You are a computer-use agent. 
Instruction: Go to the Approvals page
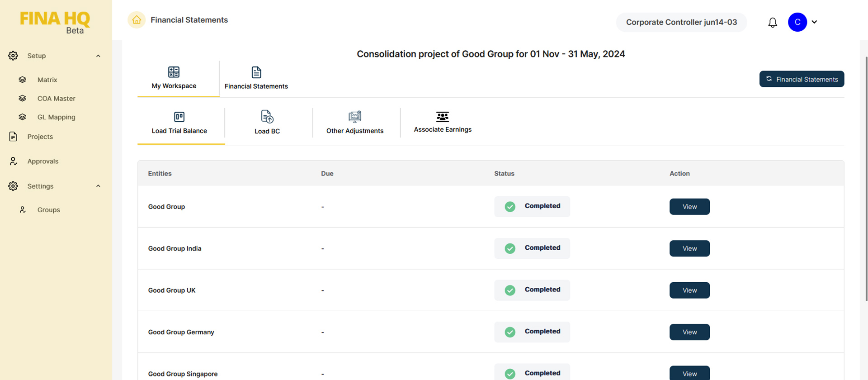pos(42,161)
